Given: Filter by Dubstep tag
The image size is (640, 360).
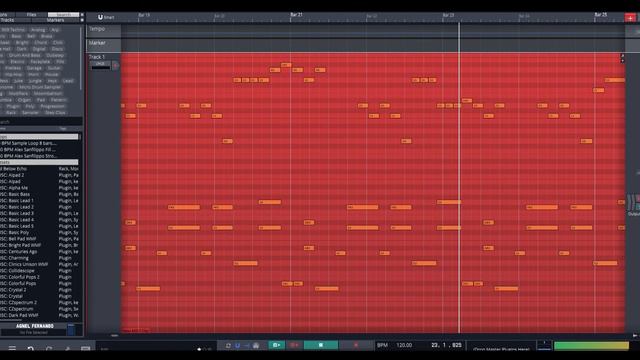Looking at the screenshot, I should pyautogui.click(x=55, y=55).
